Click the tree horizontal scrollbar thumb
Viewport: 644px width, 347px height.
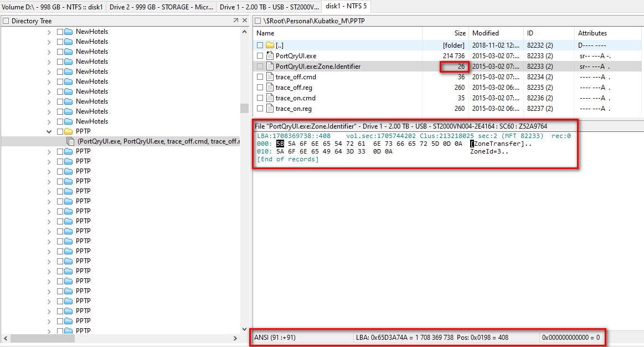pos(43,338)
